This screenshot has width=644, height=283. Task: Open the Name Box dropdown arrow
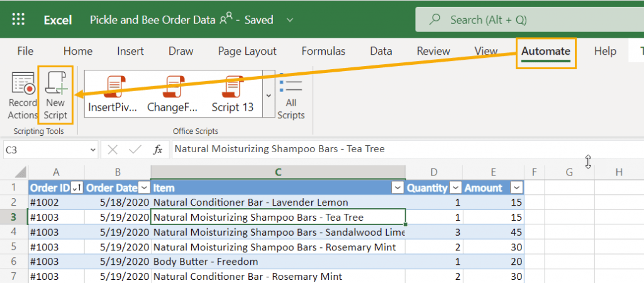point(92,150)
